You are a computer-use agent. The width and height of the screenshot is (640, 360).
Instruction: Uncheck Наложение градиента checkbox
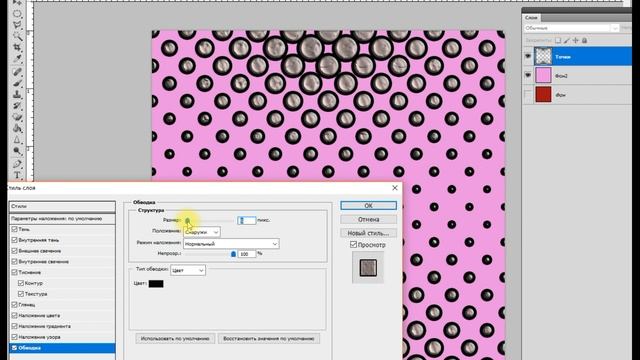point(15,326)
